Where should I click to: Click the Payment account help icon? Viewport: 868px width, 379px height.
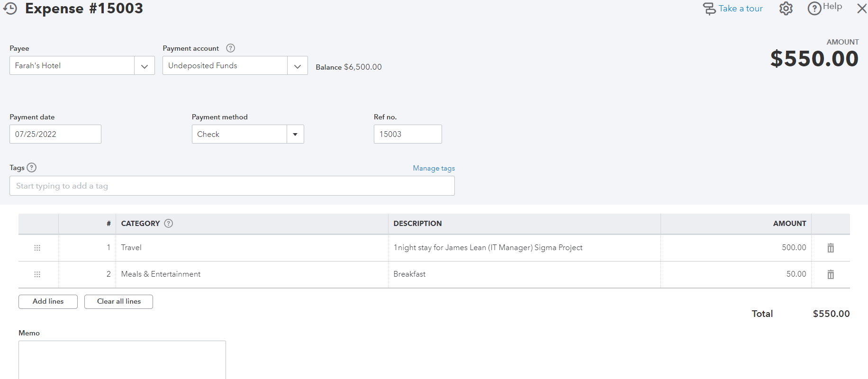[230, 48]
